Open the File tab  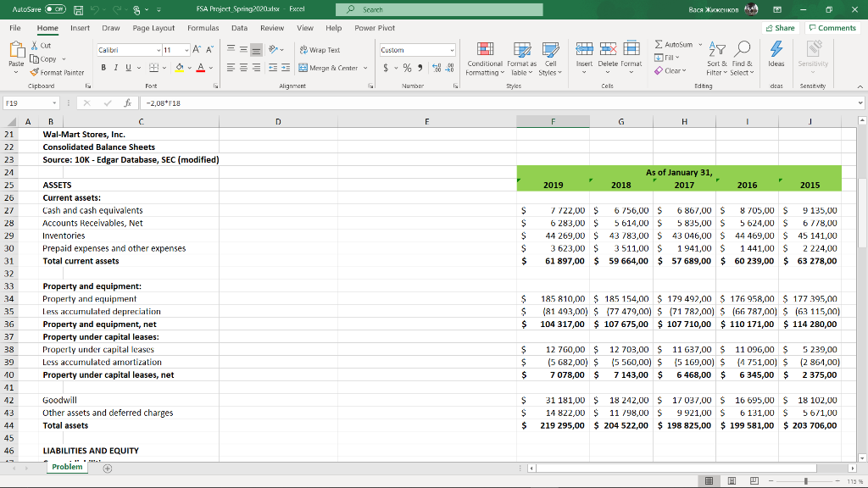tap(15, 28)
